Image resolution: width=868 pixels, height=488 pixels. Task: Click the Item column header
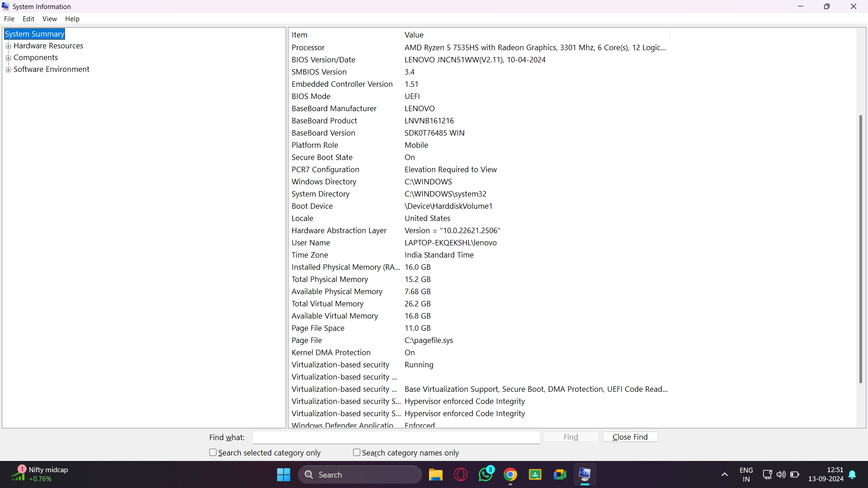[345, 35]
